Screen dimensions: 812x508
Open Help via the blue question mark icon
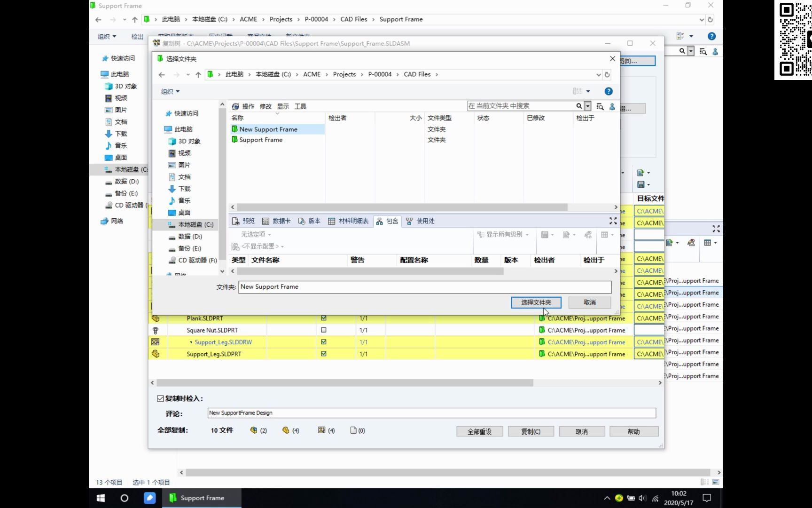click(608, 91)
